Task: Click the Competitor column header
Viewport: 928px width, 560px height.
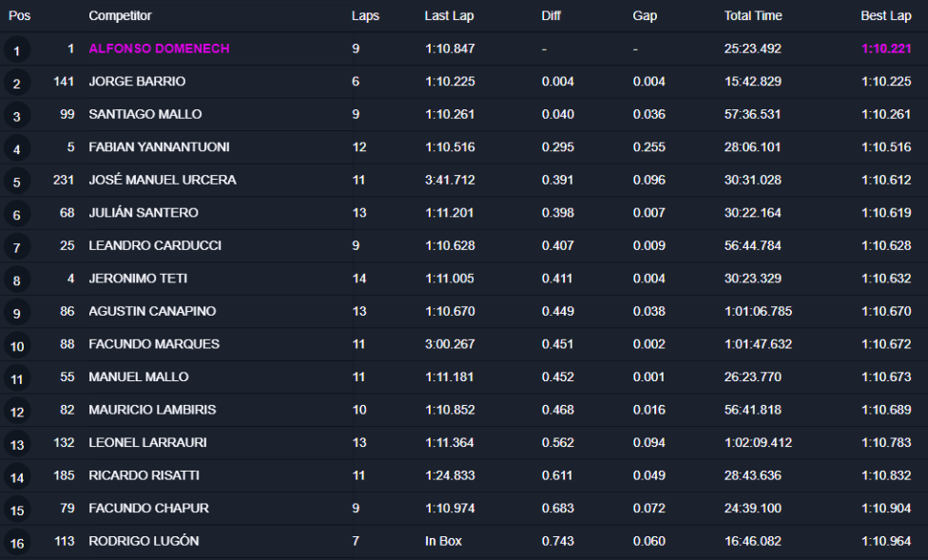Action: [120, 16]
